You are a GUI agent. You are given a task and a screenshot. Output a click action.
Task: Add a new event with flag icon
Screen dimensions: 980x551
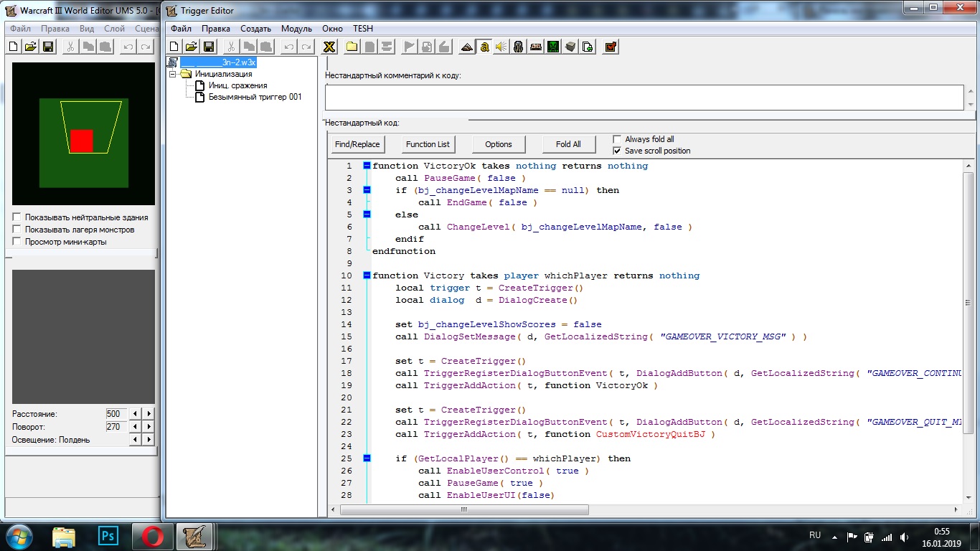[x=409, y=47]
